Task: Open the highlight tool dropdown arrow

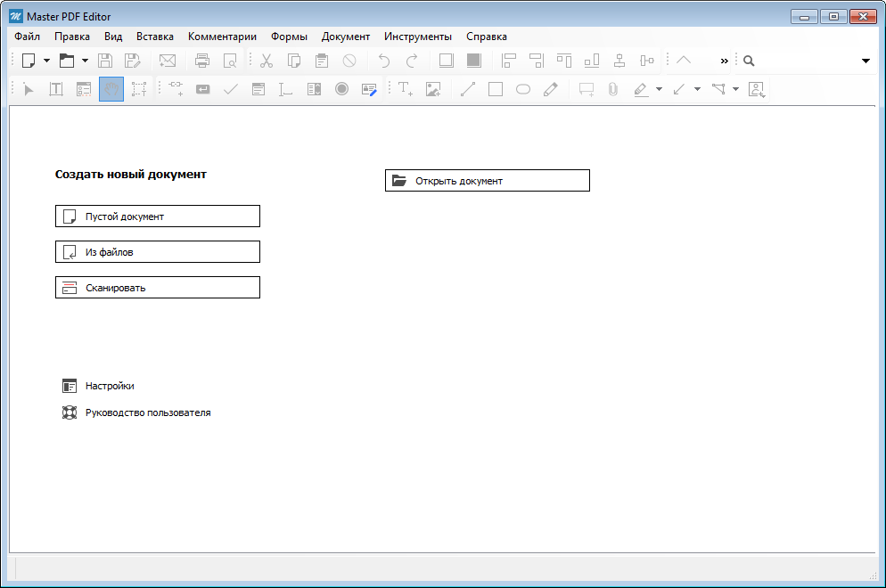Action: (x=659, y=89)
